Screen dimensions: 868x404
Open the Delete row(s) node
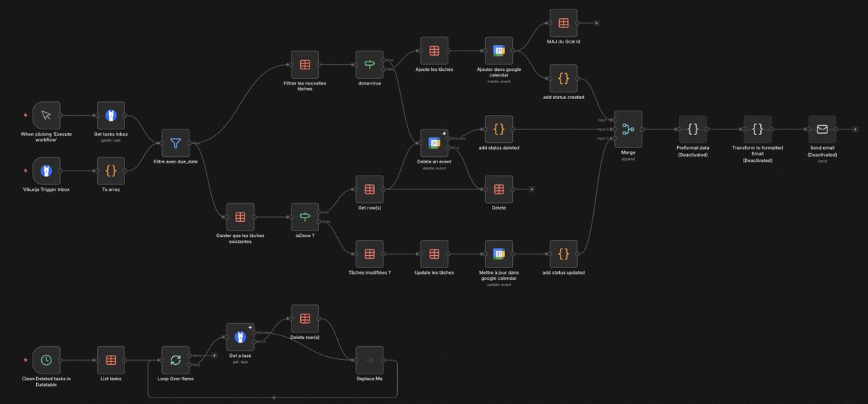(x=305, y=318)
